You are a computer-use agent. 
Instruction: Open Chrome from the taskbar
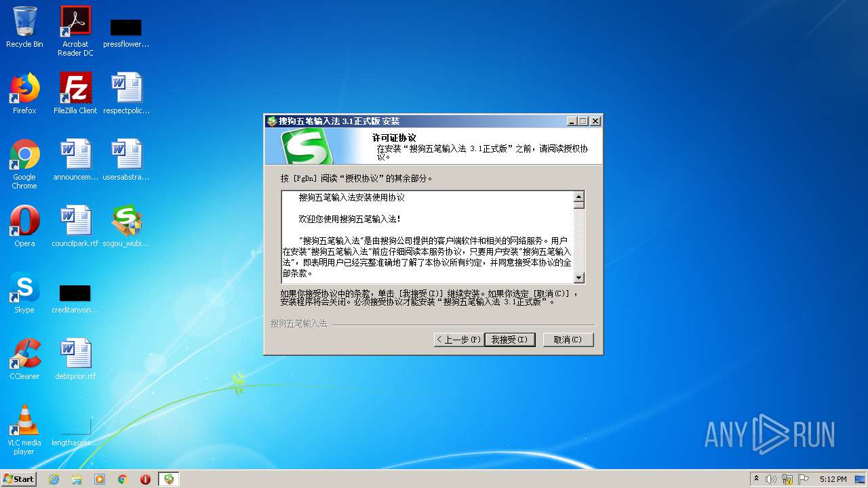(123, 479)
